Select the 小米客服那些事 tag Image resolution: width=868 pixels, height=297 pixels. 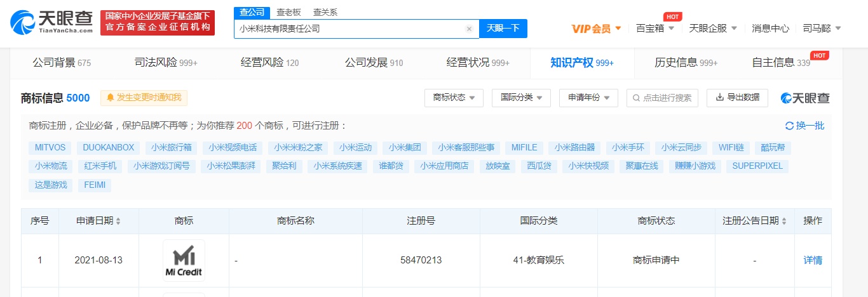466,147
